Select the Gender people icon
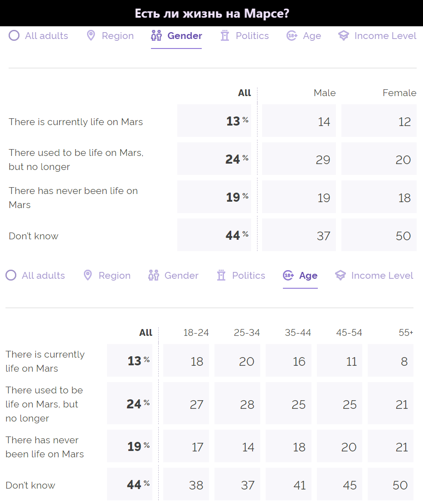 (x=156, y=35)
